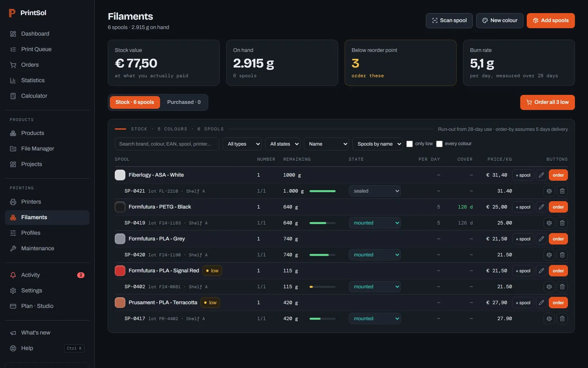Edit Formfutura PLA Signal Red with its pencil icon
Image resolution: width=588 pixels, height=368 pixels.
click(541, 271)
